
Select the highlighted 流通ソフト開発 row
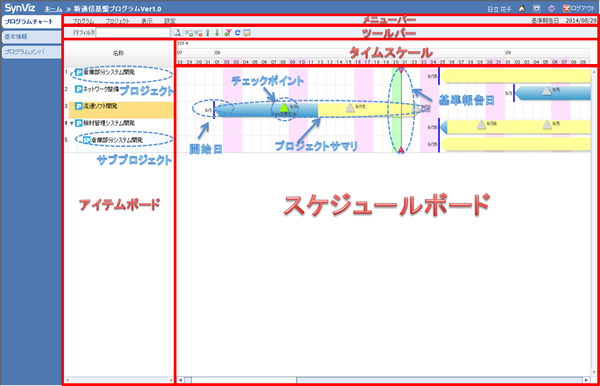pyautogui.click(x=121, y=110)
